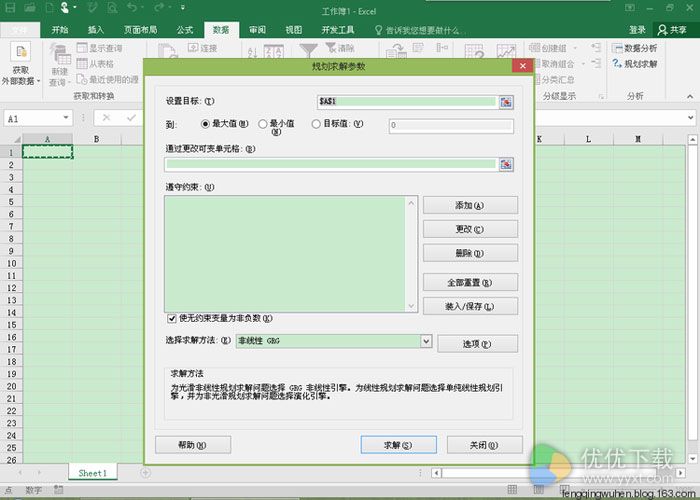Switch to the 审阅 ribbon tab
Viewport: 700px width, 500px height.
(258, 30)
